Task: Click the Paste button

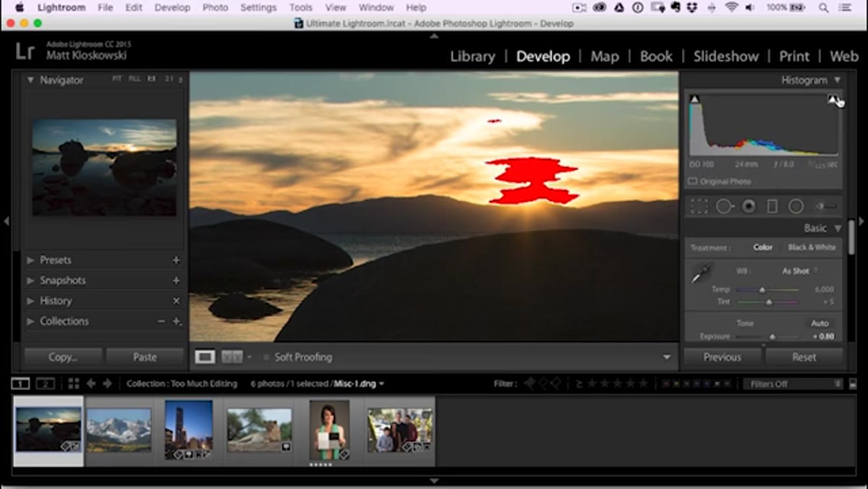Action: point(145,357)
